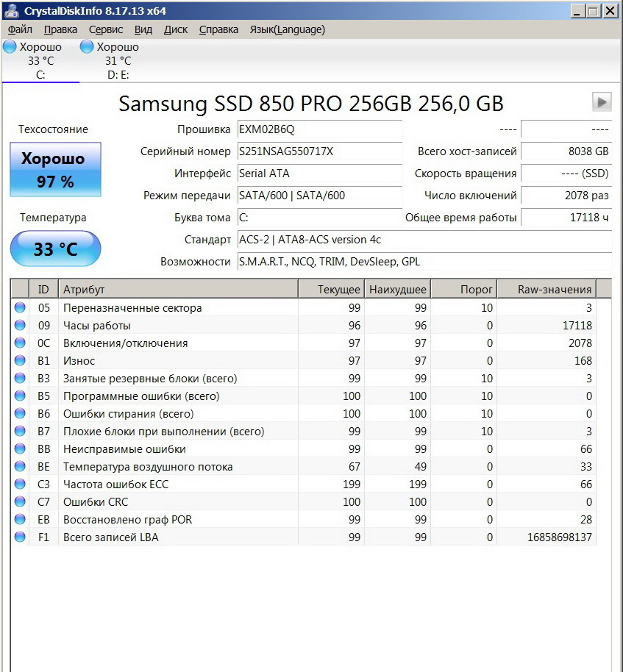
Task: Select the Восстановлено граф POR row
Action: point(304,519)
